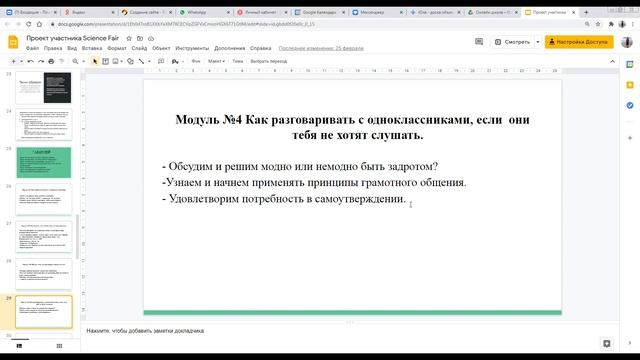This screenshot has width=640, height=360.
Task: Open the Макет layout dropdown
Action: click(216, 61)
